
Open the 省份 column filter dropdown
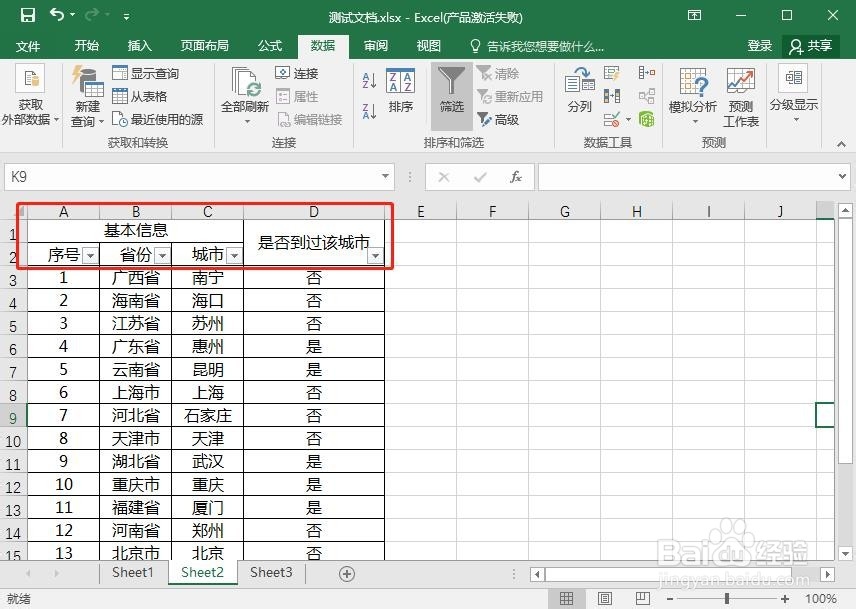(163, 255)
